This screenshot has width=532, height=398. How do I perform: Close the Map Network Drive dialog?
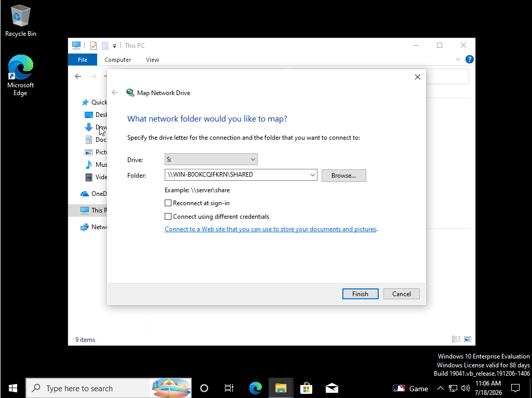418,77
